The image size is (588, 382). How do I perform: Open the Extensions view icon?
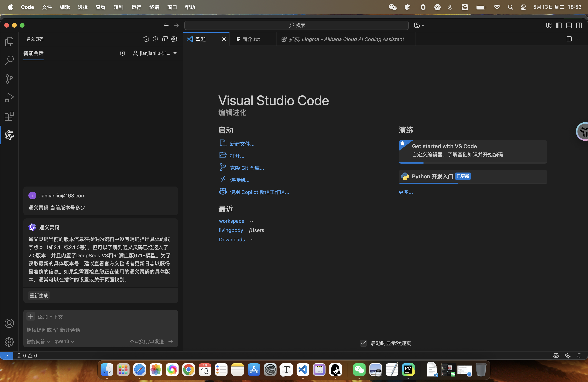click(9, 116)
